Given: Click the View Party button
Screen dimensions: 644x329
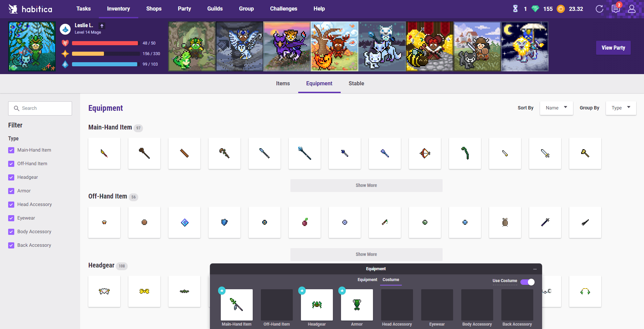Looking at the screenshot, I should pos(613,48).
